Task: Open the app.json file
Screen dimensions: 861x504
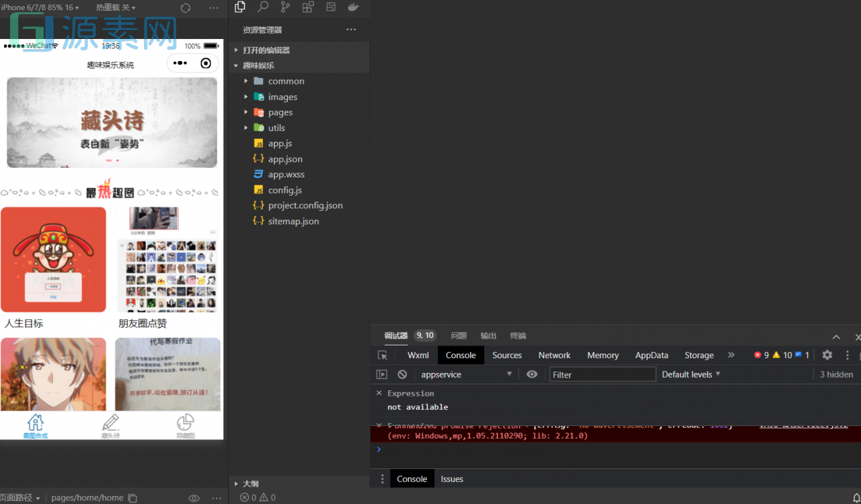Action: coord(285,159)
